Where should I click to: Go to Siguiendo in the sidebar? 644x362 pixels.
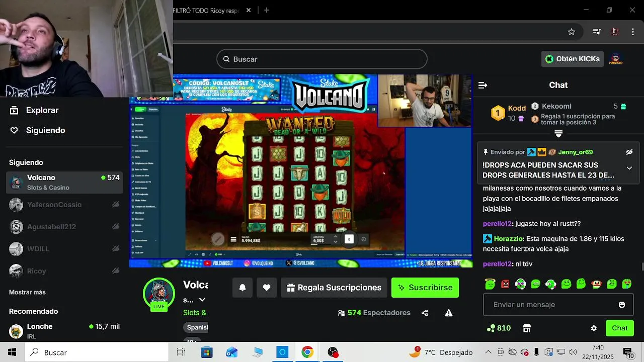click(38, 130)
